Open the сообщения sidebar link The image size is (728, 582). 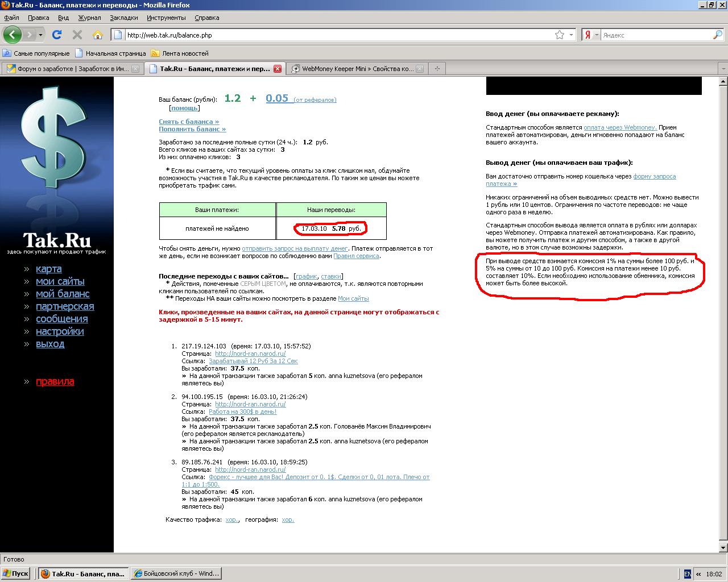coord(62,319)
